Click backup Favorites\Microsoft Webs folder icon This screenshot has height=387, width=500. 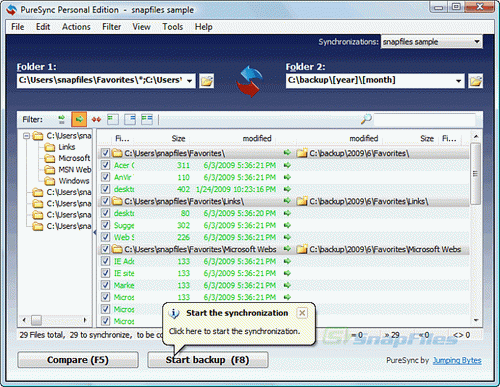[302, 249]
